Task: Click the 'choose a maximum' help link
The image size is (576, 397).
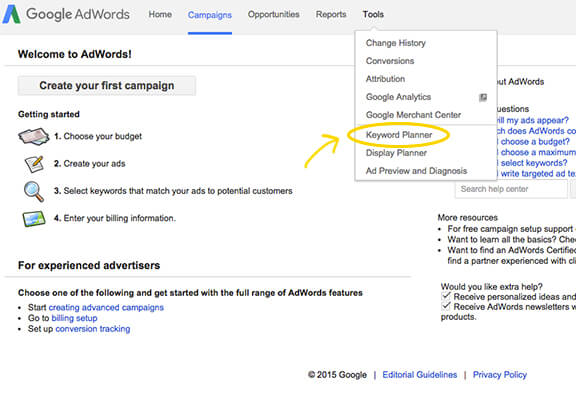Action: [x=537, y=152]
